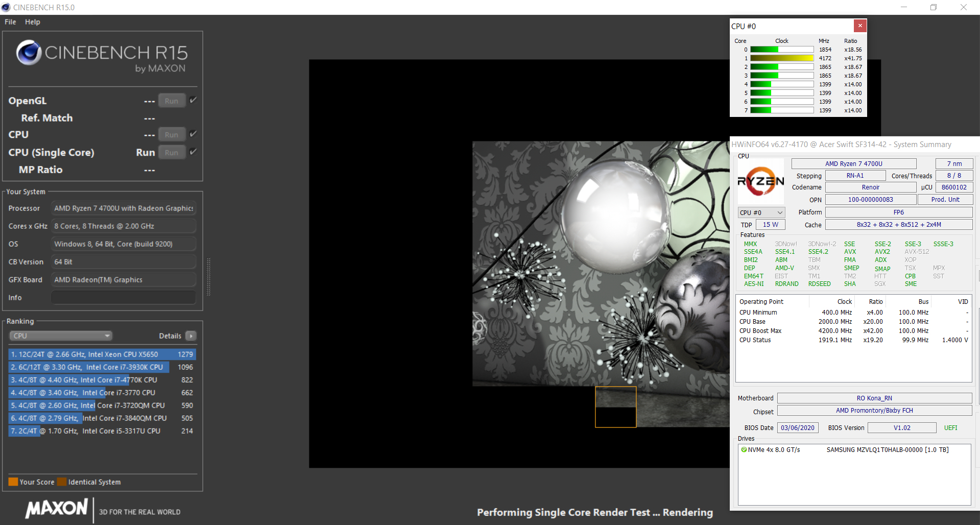The image size is (980, 525).
Task: Click the Run button for OpenGL
Action: tap(172, 101)
